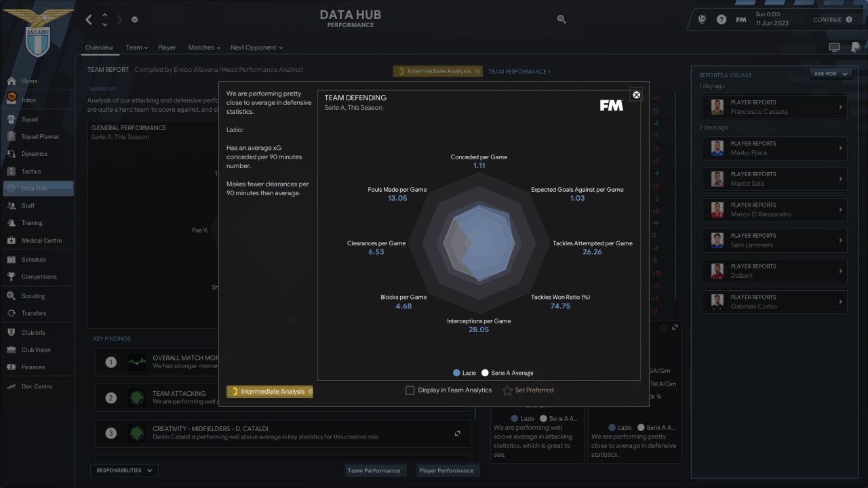Open the Team Performance link
The height and width of the screenshot is (488, 868).
tap(519, 71)
